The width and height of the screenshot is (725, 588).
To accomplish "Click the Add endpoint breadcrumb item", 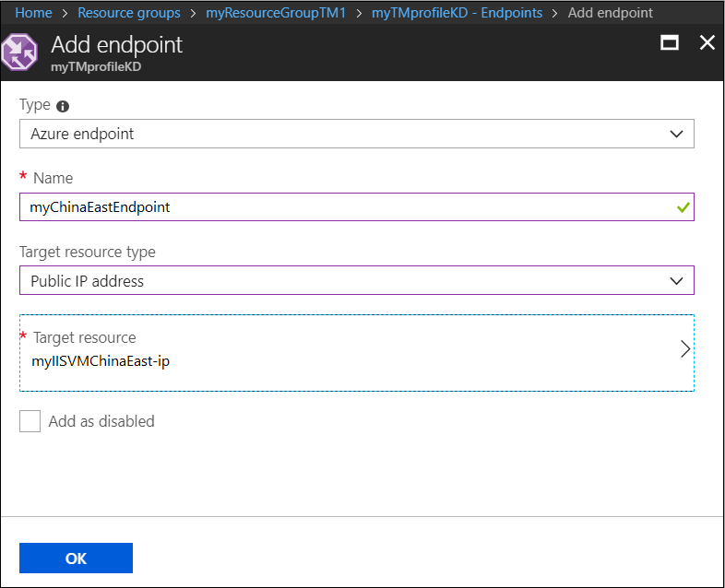I will [611, 13].
